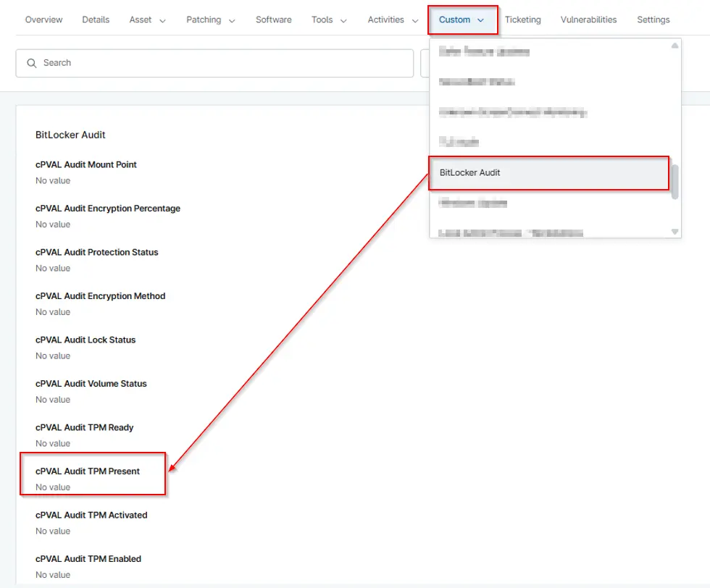The width and height of the screenshot is (710, 588).
Task: Go to the Software tab
Action: coord(274,20)
